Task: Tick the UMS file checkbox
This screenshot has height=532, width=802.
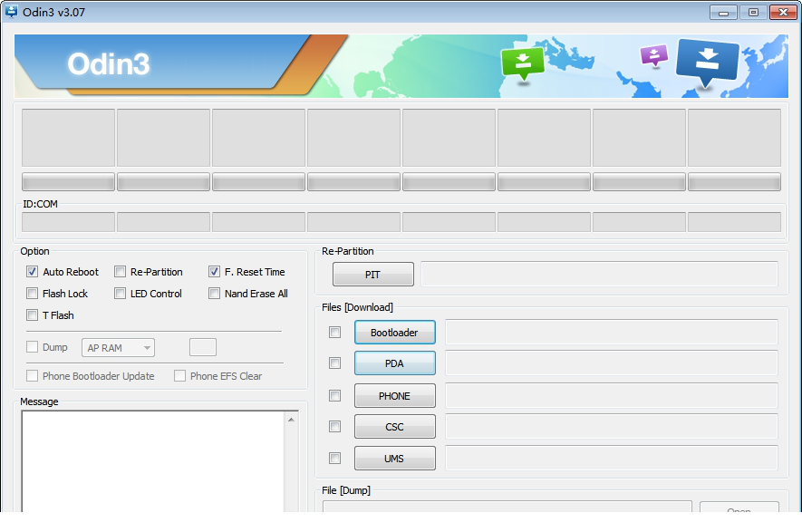Action: click(335, 459)
